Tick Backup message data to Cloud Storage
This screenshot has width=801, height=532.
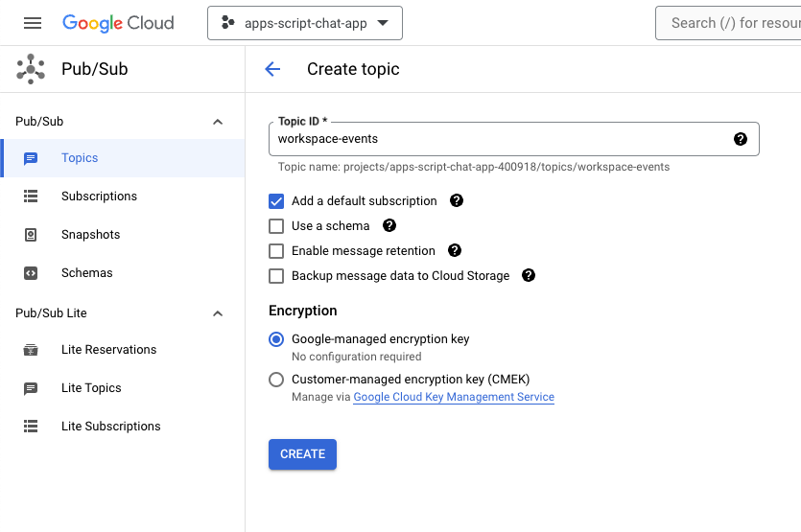276,276
